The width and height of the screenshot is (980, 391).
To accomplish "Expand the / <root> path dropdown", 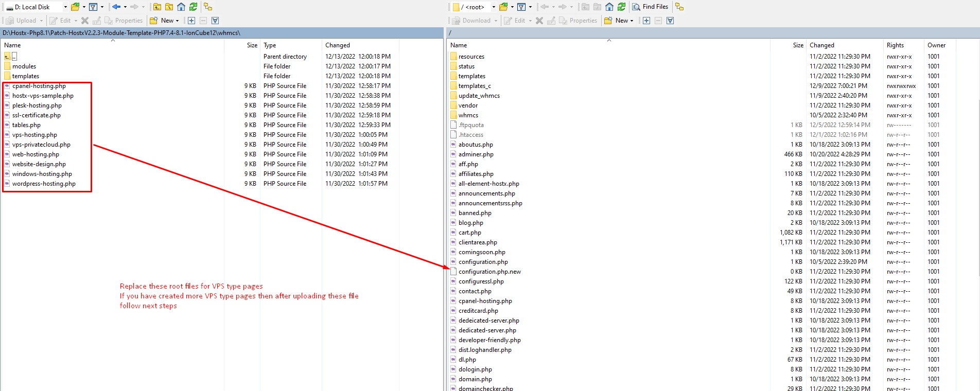I will click(494, 7).
